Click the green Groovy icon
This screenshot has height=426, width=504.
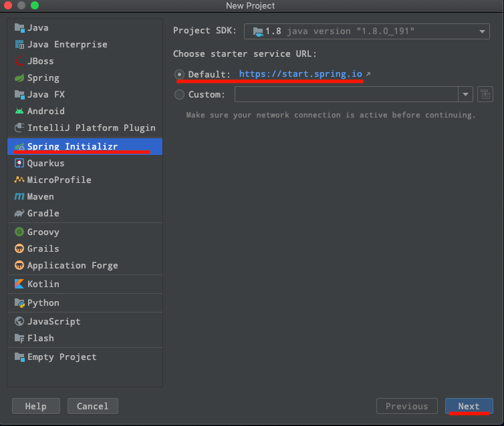pyautogui.click(x=19, y=232)
